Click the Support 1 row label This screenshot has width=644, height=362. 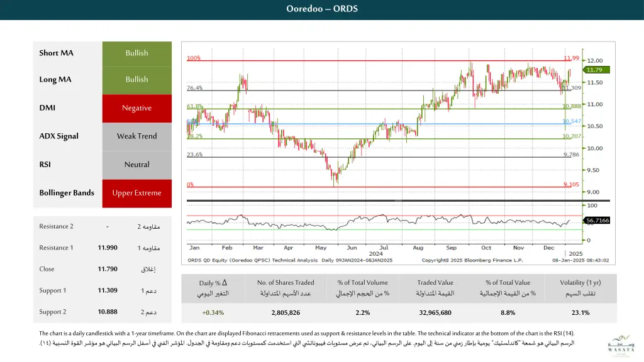pos(53,290)
